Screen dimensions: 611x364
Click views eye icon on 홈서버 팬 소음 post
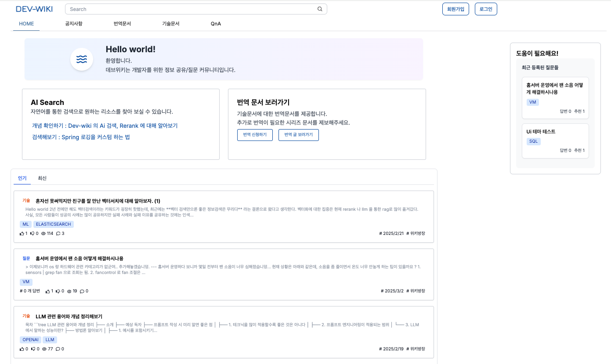pos(69,291)
